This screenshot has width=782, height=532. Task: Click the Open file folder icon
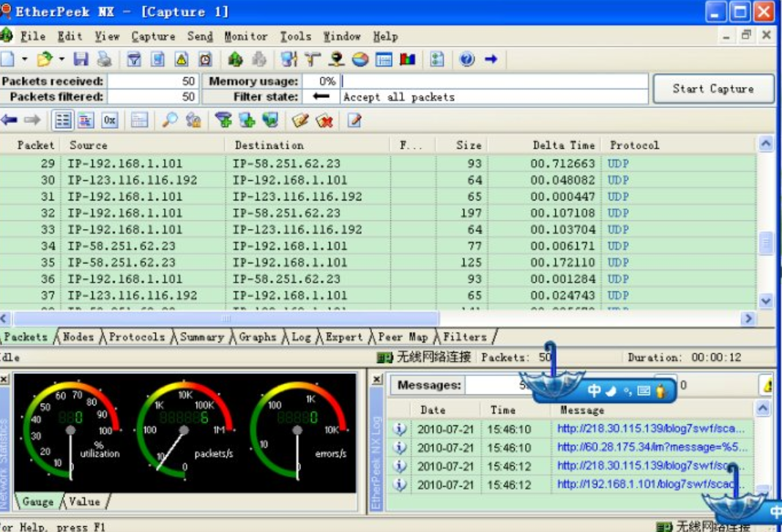click(x=45, y=59)
